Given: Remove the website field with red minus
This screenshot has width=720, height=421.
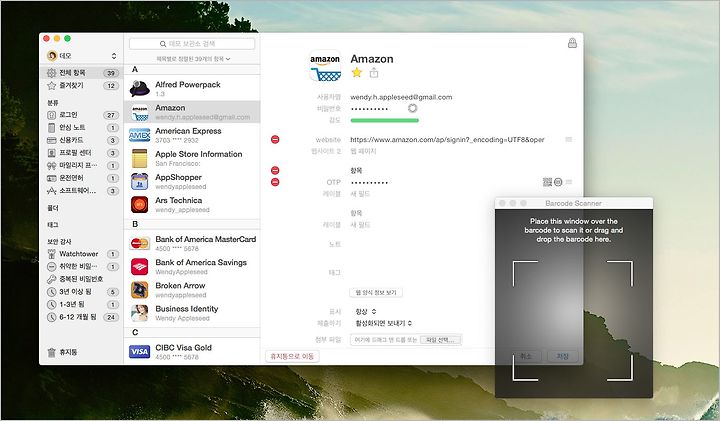Looking at the screenshot, I should pos(275,139).
